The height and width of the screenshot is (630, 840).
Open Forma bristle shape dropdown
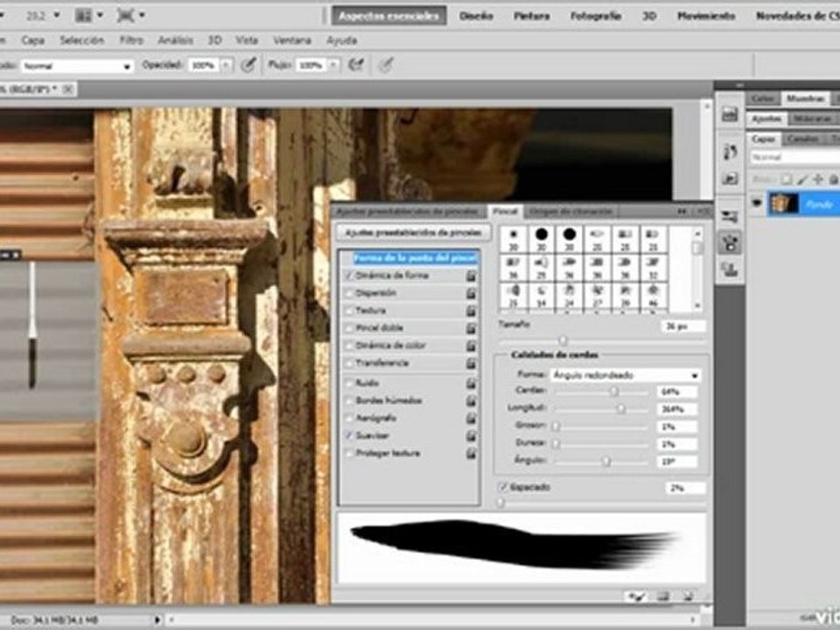point(626,375)
